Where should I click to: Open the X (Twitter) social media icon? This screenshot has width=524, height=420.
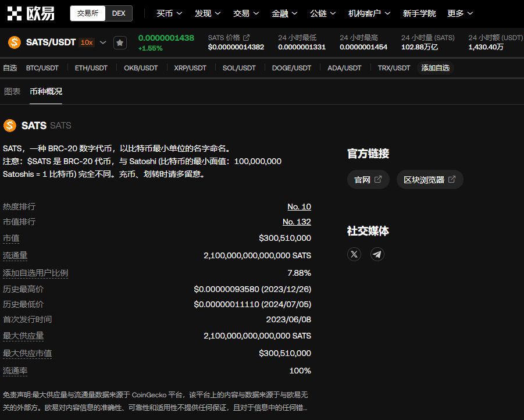click(x=354, y=254)
